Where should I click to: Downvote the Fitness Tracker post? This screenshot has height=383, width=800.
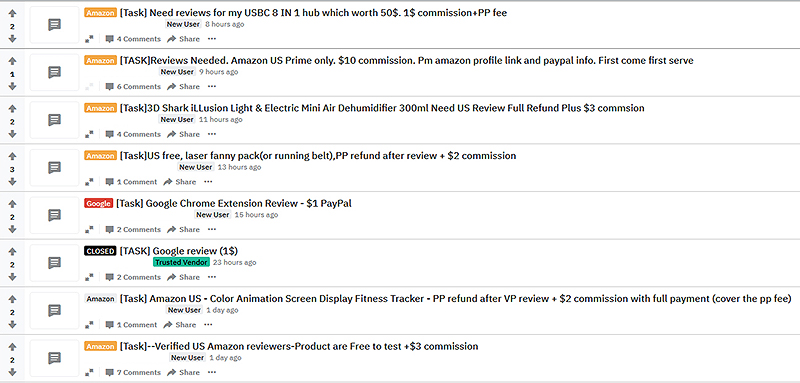(13, 324)
